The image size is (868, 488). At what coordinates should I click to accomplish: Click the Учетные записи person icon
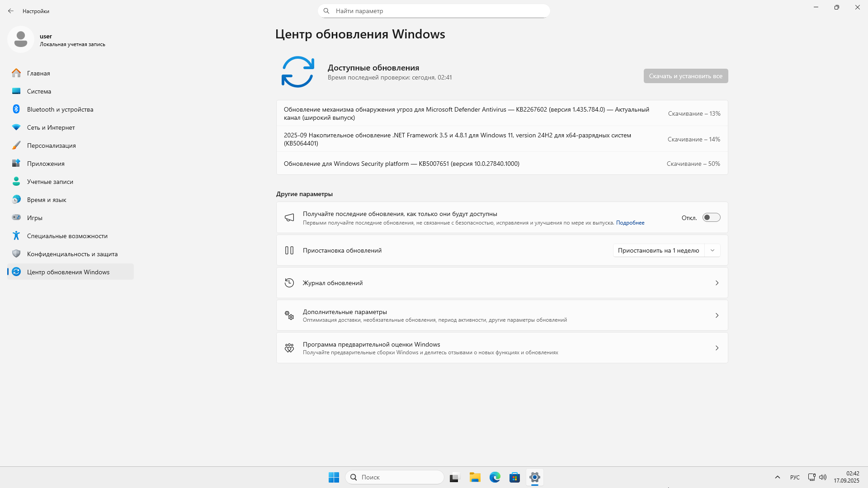(16, 181)
